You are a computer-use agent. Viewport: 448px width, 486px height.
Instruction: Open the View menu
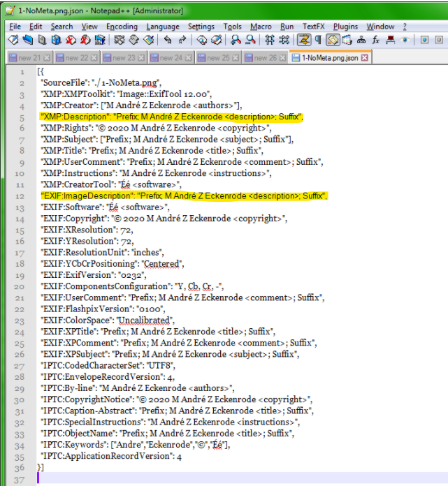click(x=89, y=27)
